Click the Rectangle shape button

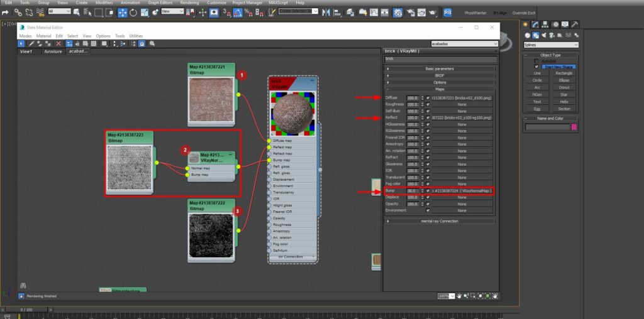pyautogui.click(x=563, y=73)
